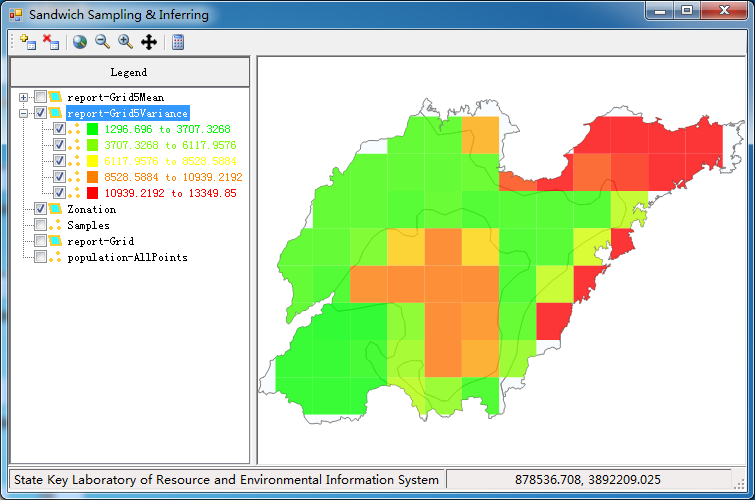Click the State Key Laboratory status bar text
755x500 pixels.
[x=226, y=479]
